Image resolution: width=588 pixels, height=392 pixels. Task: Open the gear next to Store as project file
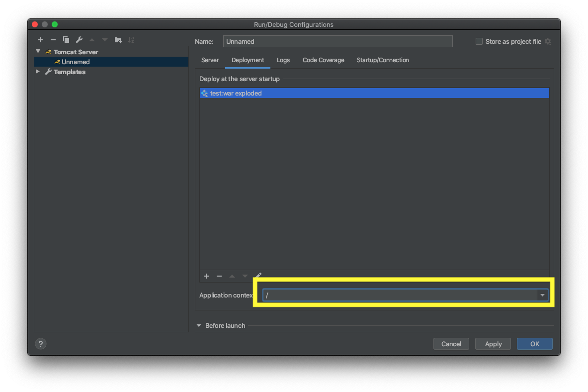point(548,41)
